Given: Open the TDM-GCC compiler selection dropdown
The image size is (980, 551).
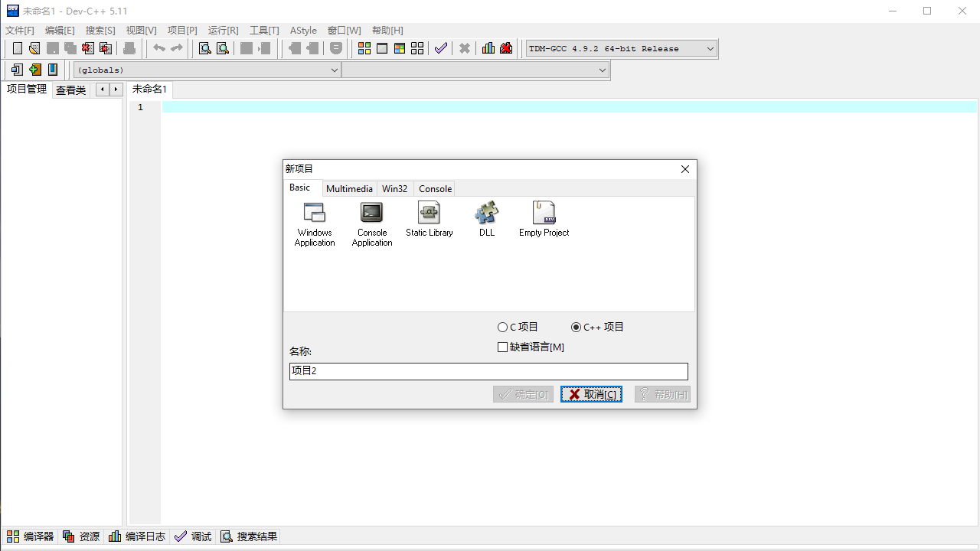Looking at the screenshot, I should coord(710,48).
